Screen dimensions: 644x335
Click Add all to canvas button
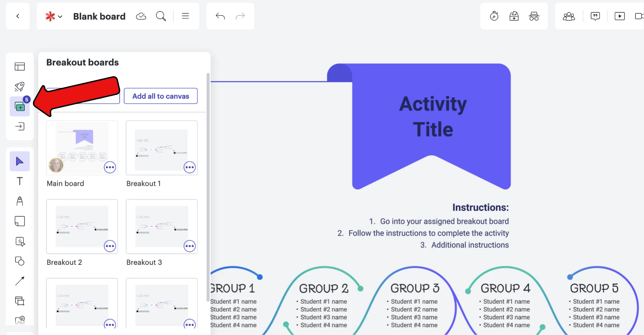coord(161,96)
